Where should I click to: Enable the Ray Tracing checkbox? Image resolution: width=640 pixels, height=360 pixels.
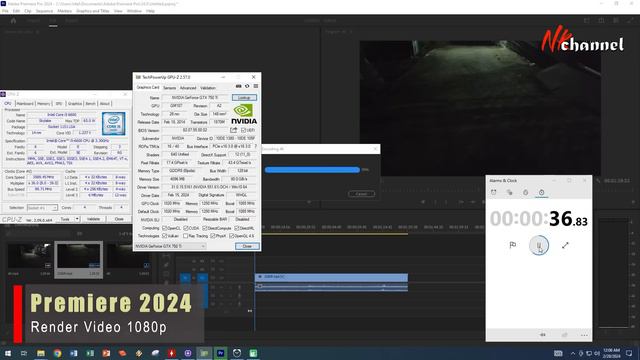[x=186, y=236]
